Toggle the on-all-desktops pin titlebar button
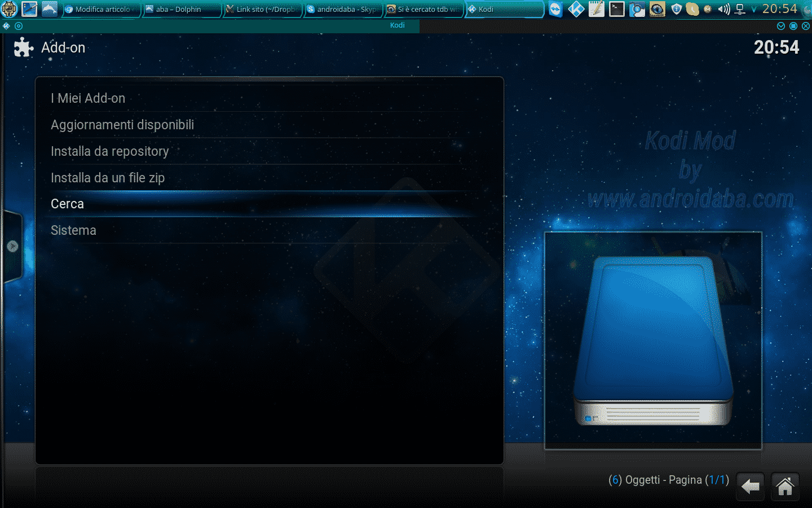The height and width of the screenshot is (508, 812). [19, 26]
